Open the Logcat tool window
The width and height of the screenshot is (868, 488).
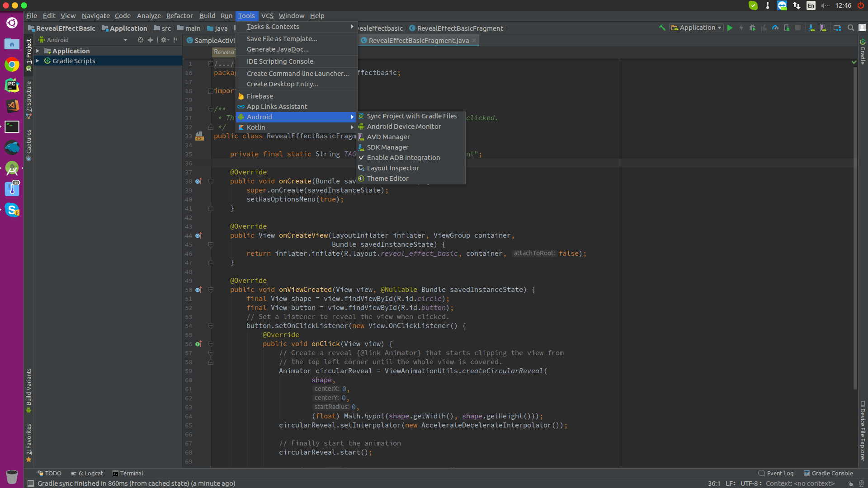[88, 473]
